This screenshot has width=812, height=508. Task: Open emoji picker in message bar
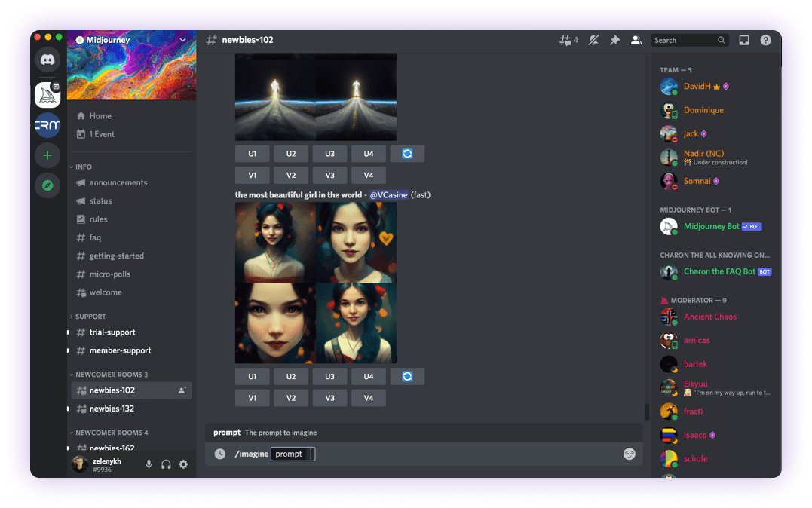click(x=629, y=454)
